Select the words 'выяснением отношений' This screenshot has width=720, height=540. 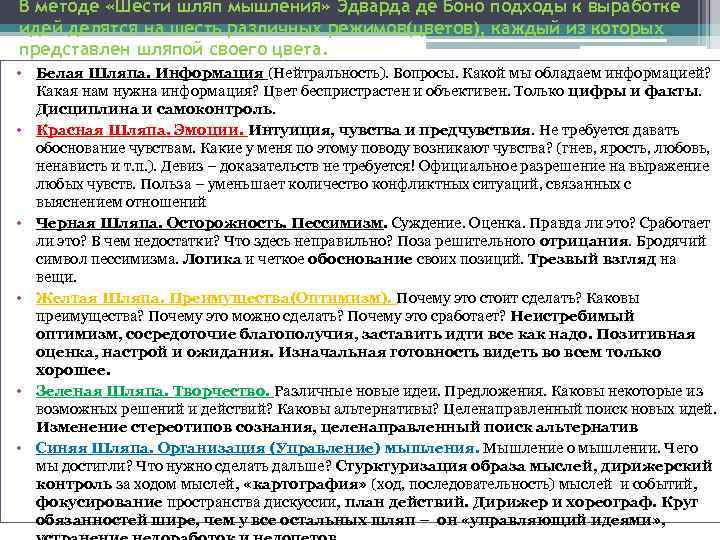(x=121, y=202)
